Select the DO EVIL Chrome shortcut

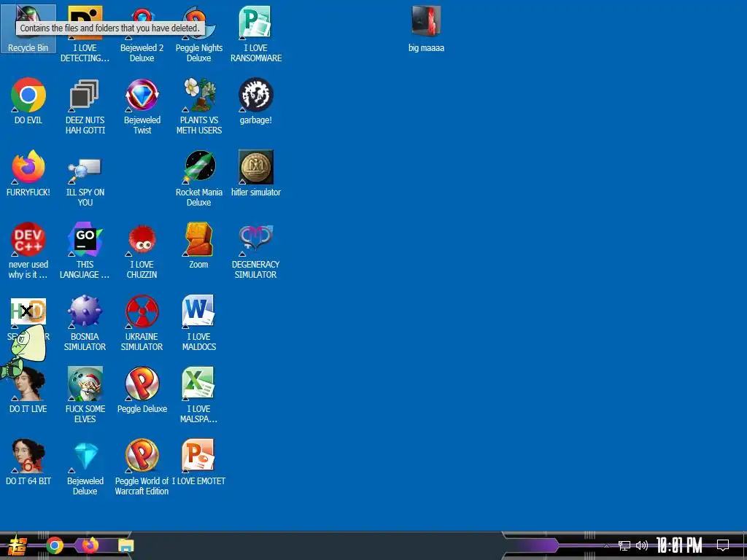tap(28, 101)
